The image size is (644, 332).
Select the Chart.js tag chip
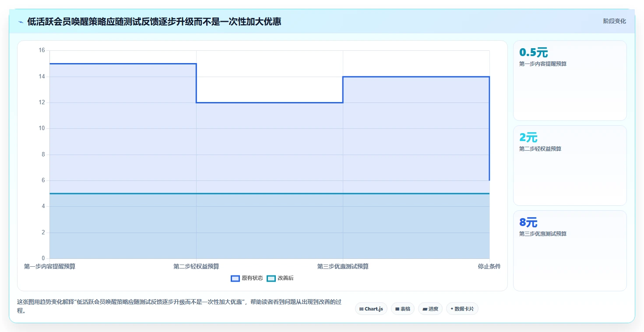click(x=371, y=309)
